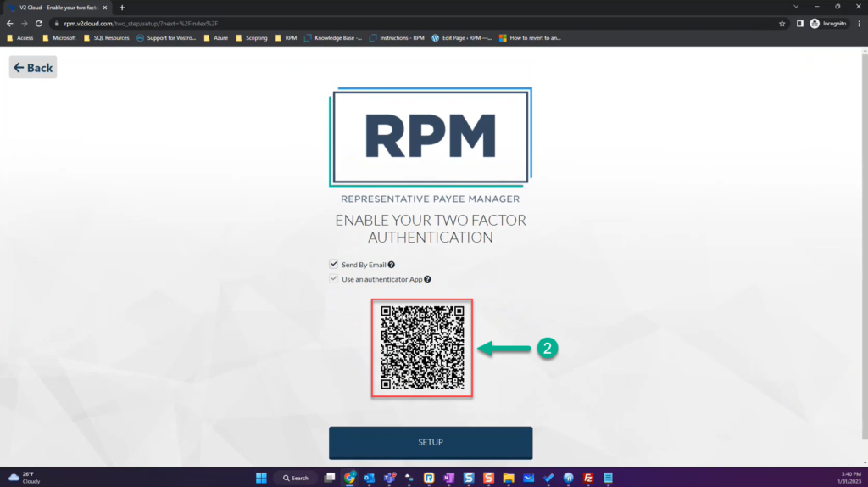
Task: Open the Edit Page RPM bookmark
Action: tap(462, 38)
